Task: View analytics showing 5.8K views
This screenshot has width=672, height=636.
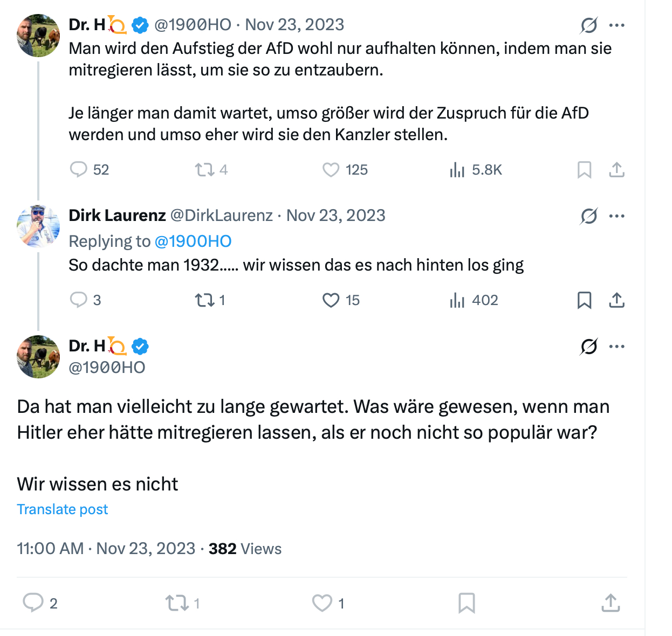Action: 457,170
